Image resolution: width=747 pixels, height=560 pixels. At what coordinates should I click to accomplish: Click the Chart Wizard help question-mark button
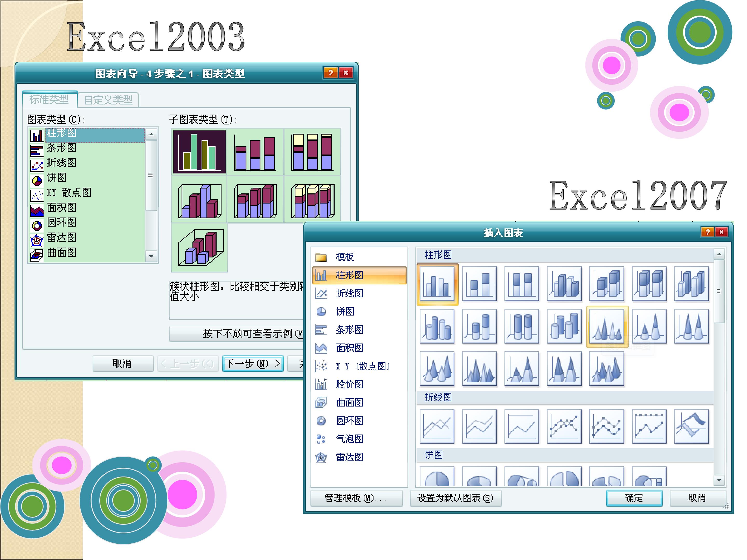[331, 73]
